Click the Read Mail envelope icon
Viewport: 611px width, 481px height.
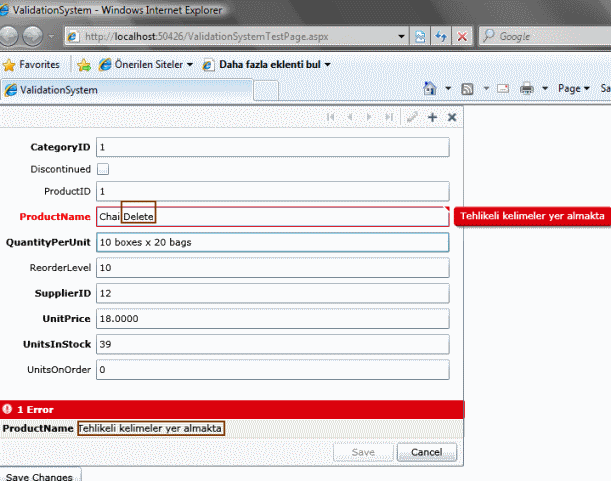click(501, 89)
